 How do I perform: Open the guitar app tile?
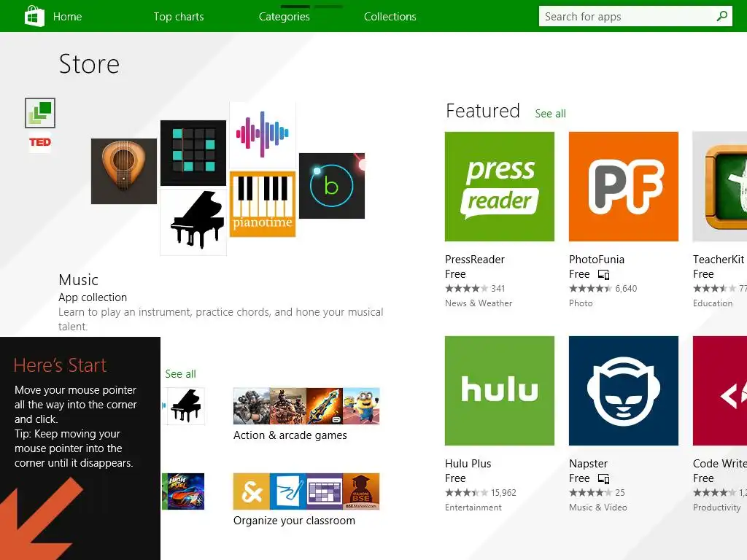click(x=124, y=171)
